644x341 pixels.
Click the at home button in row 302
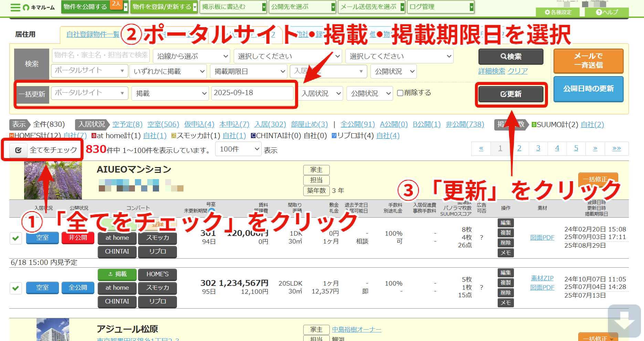pos(117,288)
